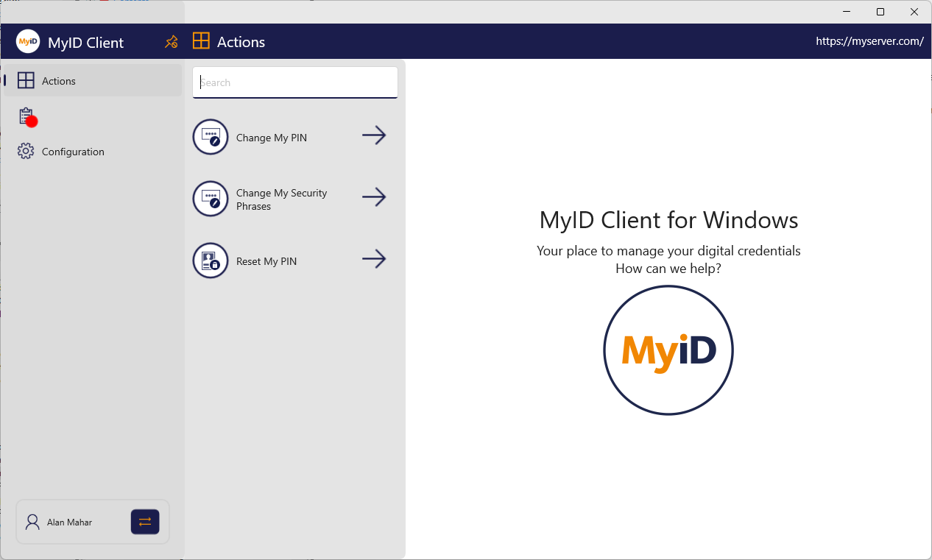Image resolution: width=932 pixels, height=560 pixels.
Task: Click the orange pin icon beside MyID Client
Action: tap(172, 41)
